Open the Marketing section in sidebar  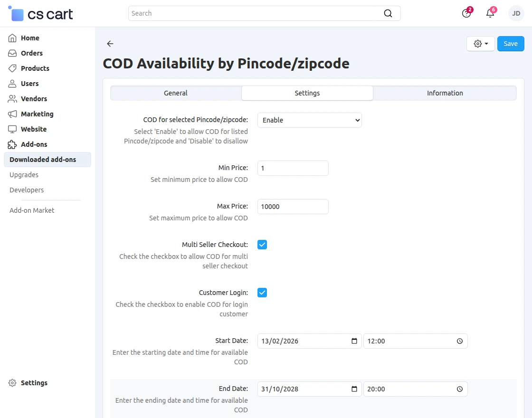click(x=37, y=114)
